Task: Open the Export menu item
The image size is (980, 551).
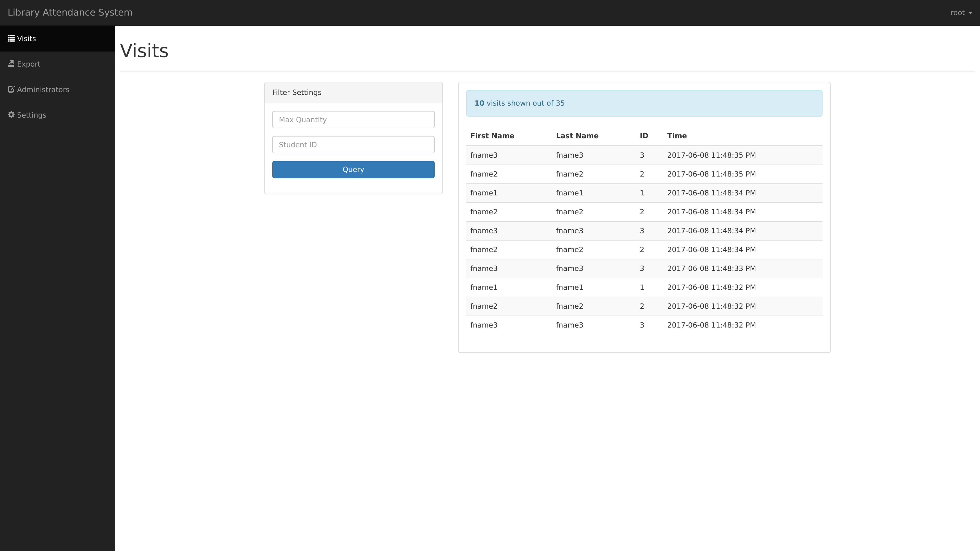Action: click(x=29, y=64)
